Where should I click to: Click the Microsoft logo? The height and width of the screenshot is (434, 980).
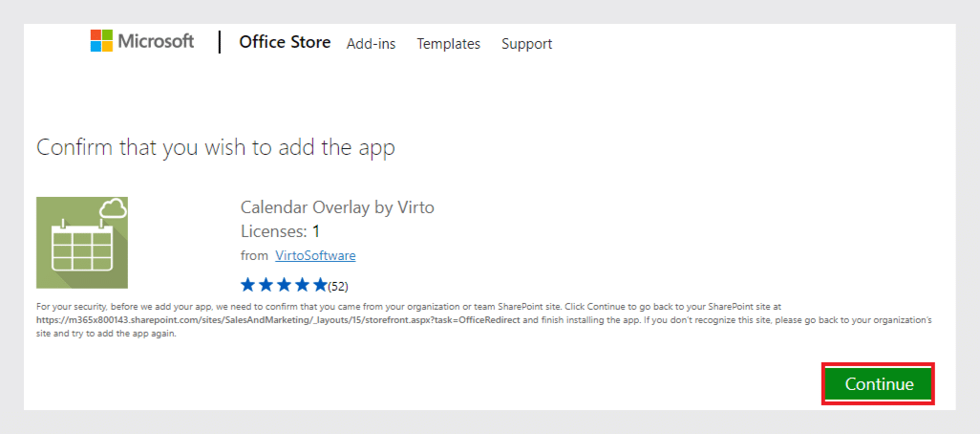coord(142,41)
